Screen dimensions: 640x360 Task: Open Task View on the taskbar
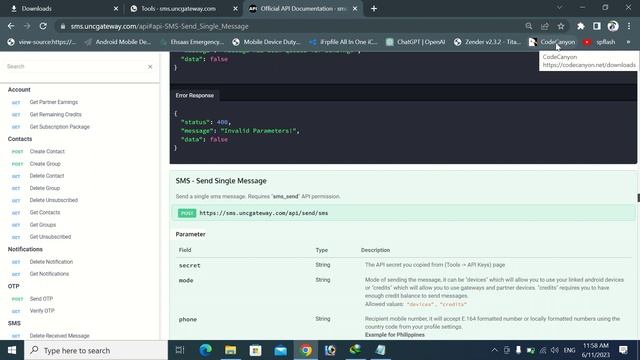coord(180,350)
